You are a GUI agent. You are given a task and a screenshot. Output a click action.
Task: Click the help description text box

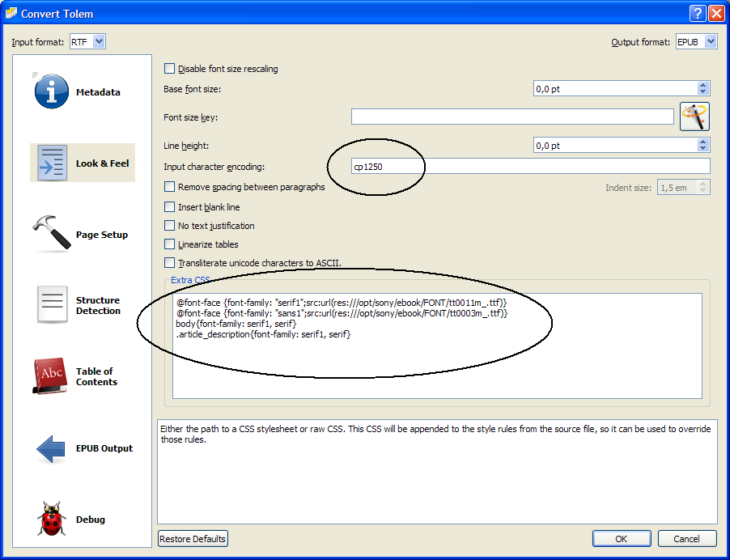[437, 471]
